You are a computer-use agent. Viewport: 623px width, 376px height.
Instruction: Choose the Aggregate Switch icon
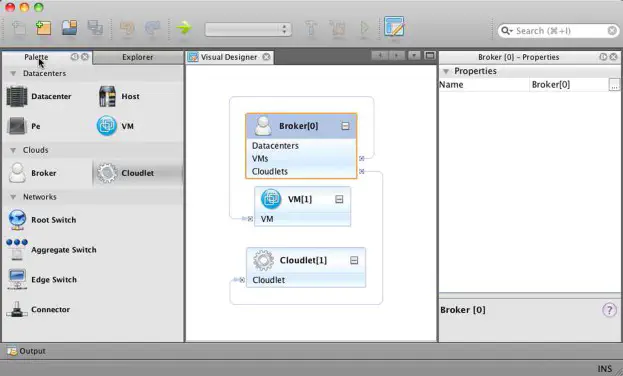17,250
